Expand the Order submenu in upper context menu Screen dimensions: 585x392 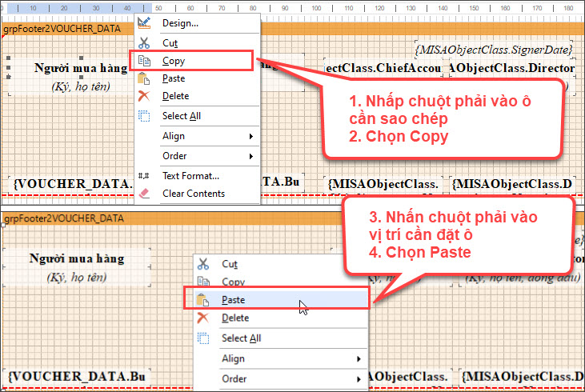pos(250,156)
